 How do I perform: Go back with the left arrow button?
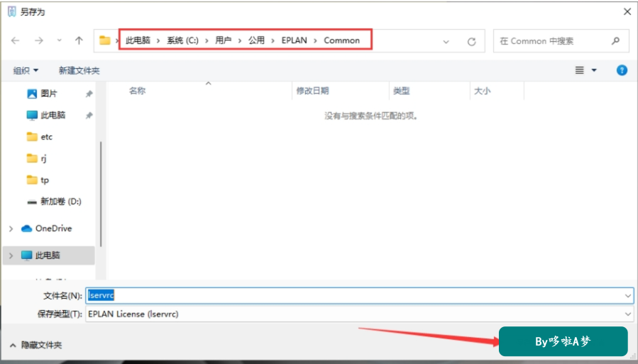click(x=16, y=40)
